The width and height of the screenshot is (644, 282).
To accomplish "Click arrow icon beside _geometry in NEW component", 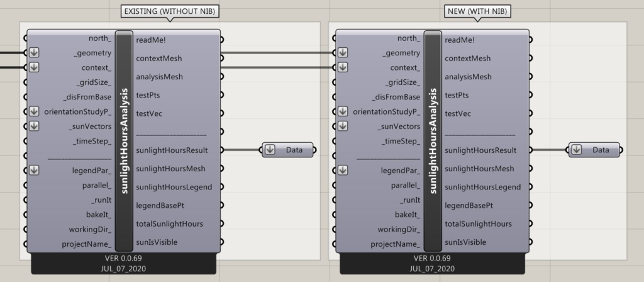I will point(343,53).
